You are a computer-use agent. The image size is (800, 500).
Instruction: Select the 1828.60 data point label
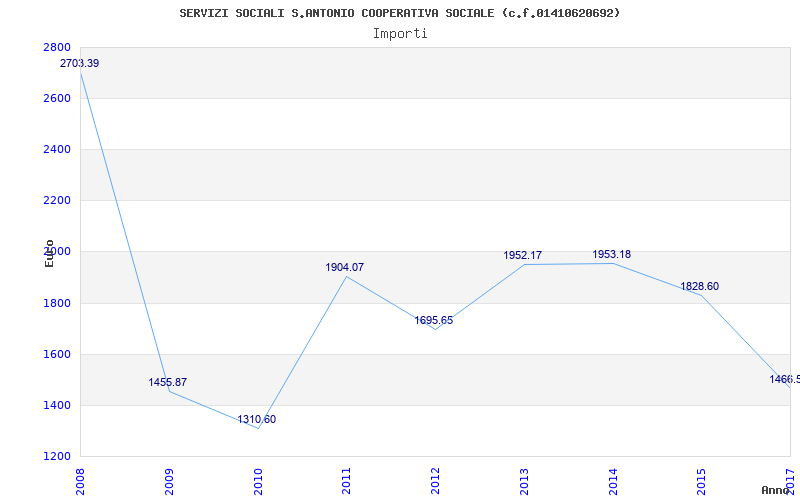pyautogui.click(x=699, y=287)
